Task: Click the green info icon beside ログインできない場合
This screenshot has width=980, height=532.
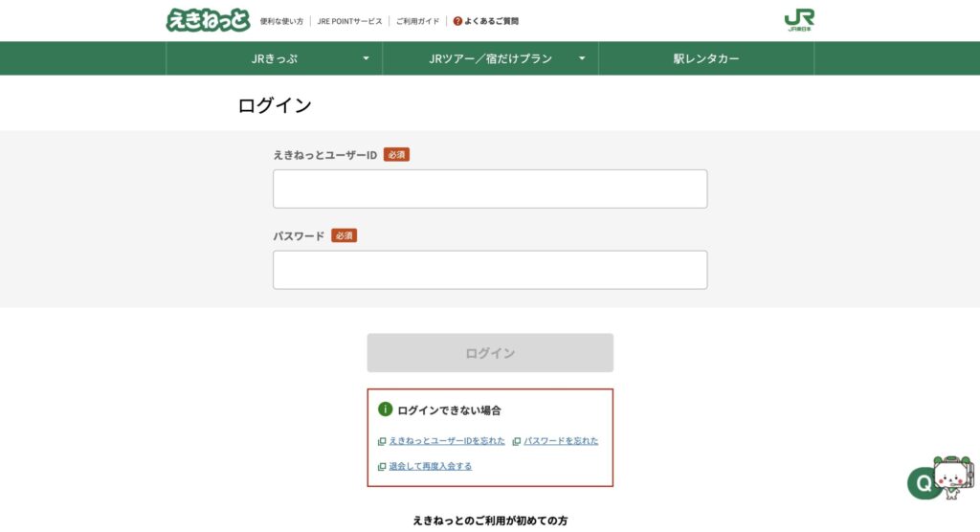Action: click(385, 410)
